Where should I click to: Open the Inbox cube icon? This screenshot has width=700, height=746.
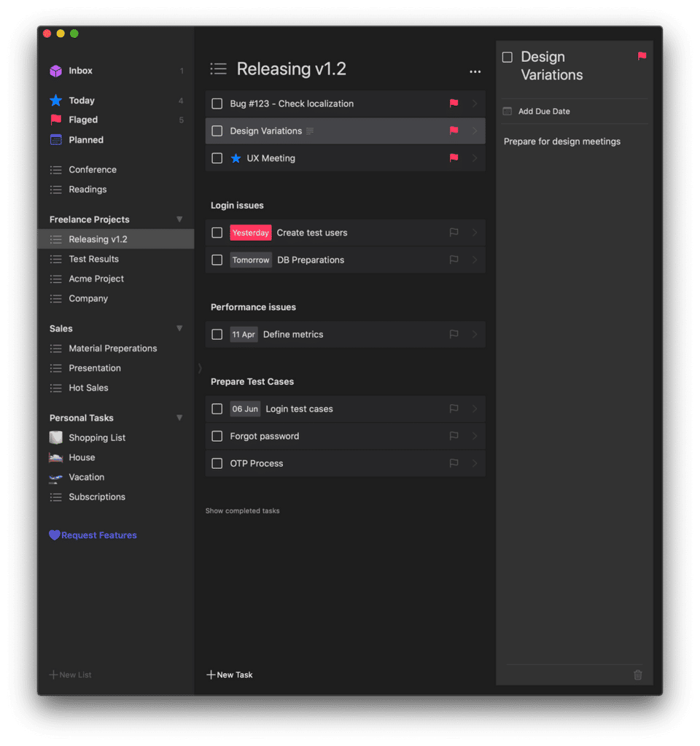(55, 71)
